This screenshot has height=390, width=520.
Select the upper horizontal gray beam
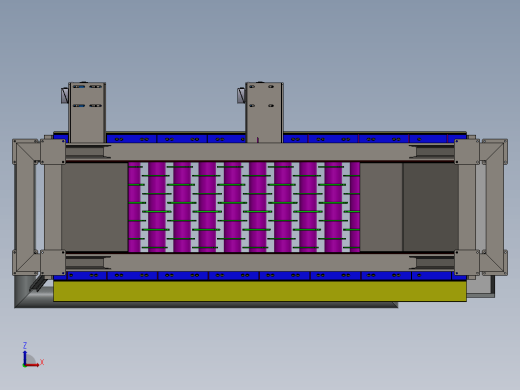point(260,152)
